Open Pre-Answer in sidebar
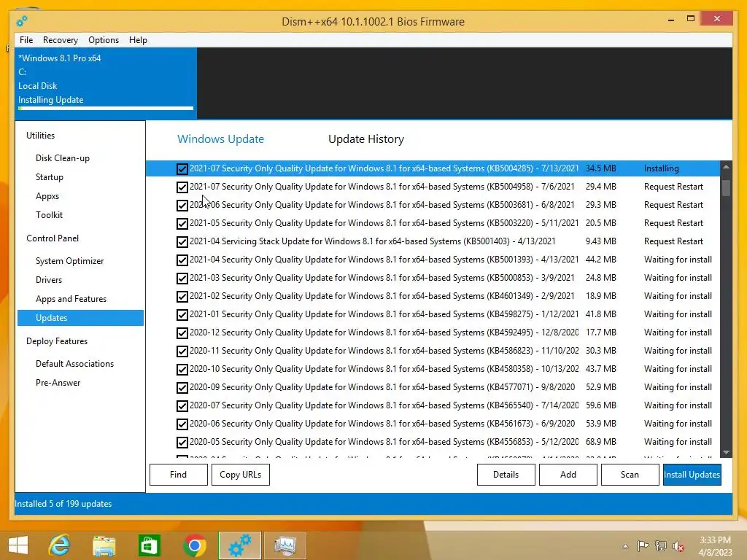 (x=58, y=383)
